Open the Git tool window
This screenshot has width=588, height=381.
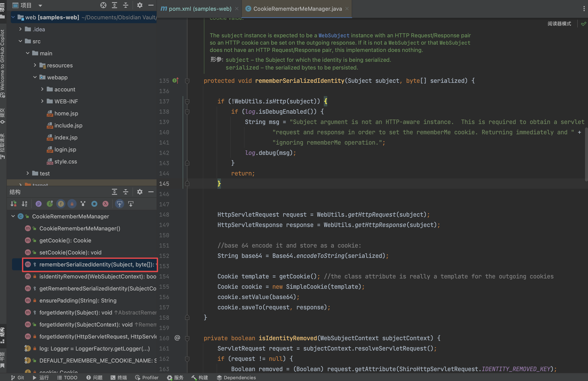(17, 377)
